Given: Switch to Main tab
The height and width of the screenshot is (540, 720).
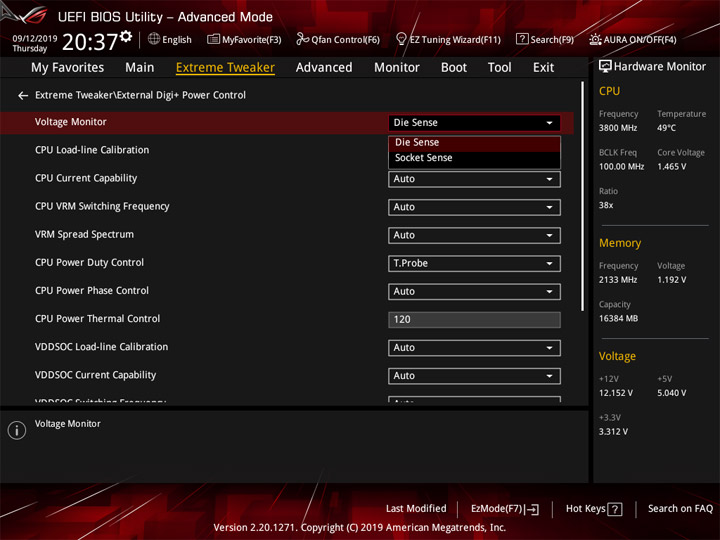Looking at the screenshot, I should pyautogui.click(x=140, y=68).
